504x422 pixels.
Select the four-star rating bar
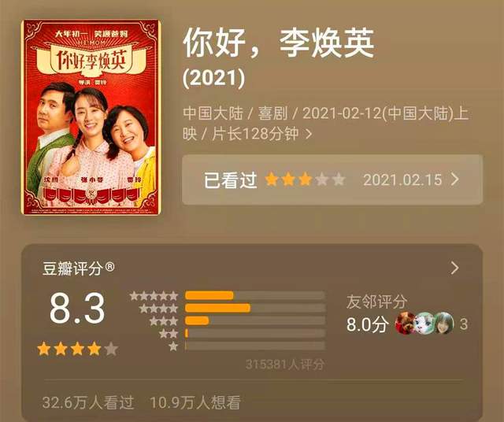255,308
